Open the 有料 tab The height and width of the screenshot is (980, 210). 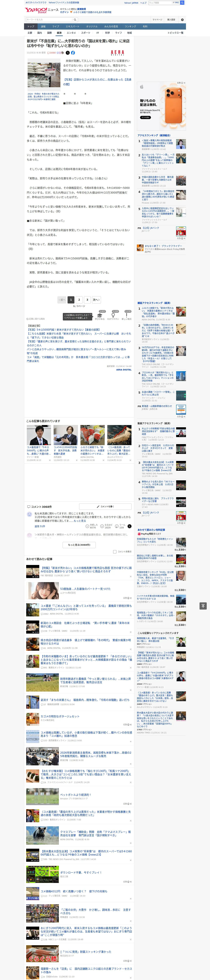pos(145,26)
